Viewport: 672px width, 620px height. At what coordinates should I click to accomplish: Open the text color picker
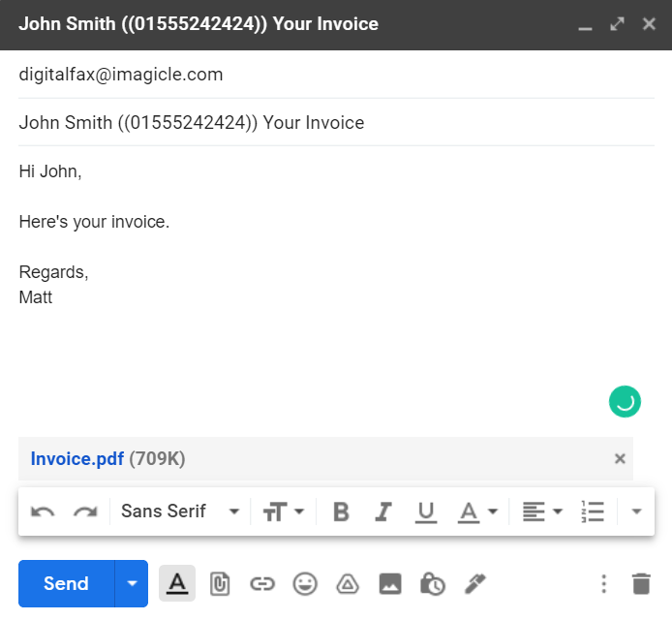(x=478, y=511)
